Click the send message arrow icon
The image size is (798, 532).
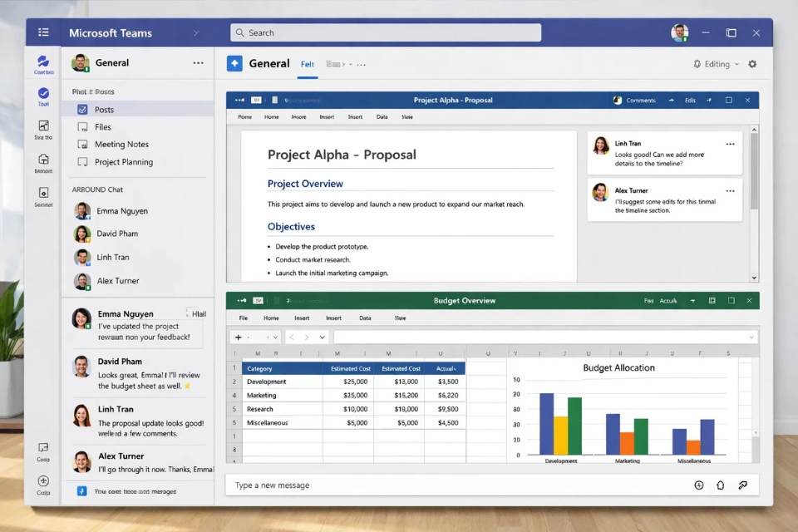tap(742, 485)
